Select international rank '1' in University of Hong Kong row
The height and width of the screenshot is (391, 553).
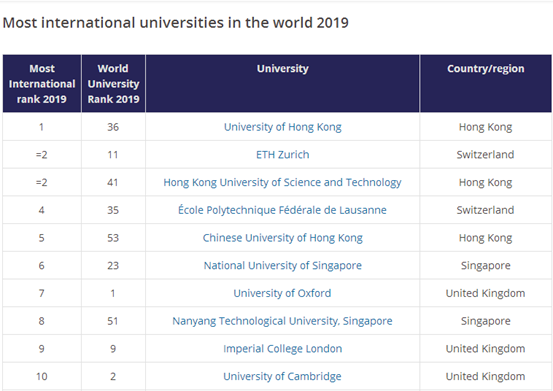click(x=41, y=127)
